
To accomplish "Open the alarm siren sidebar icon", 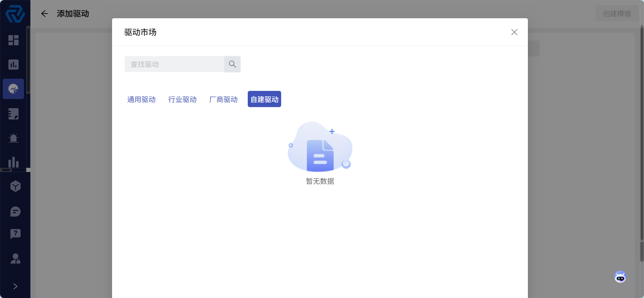I will [14, 138].
